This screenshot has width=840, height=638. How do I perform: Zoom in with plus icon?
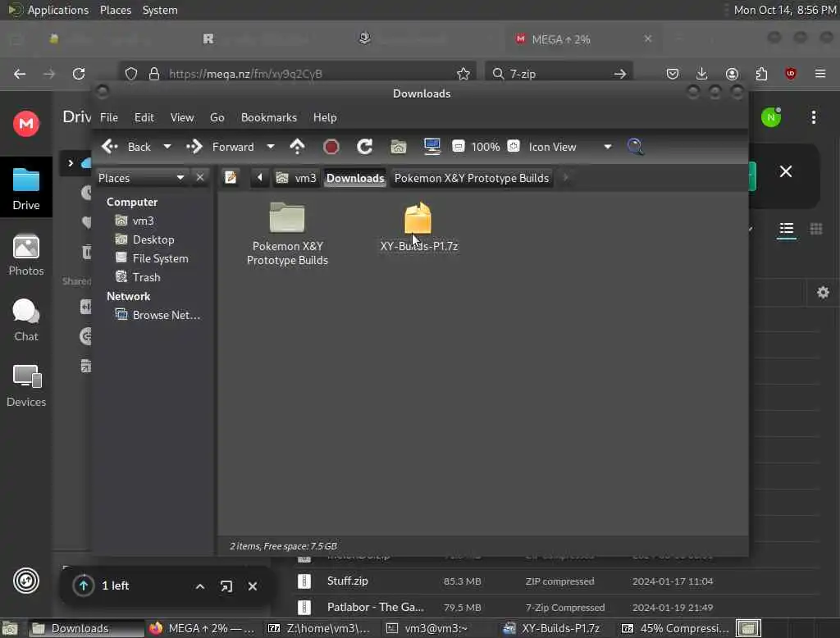[514, 146]
